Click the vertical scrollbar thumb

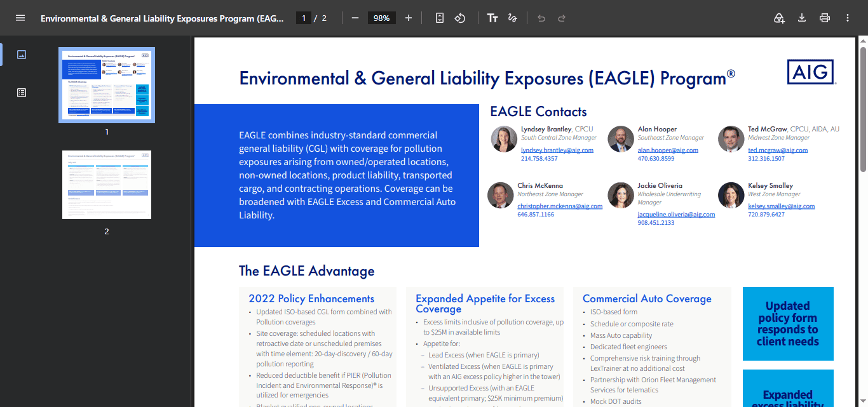pos(862,108)
